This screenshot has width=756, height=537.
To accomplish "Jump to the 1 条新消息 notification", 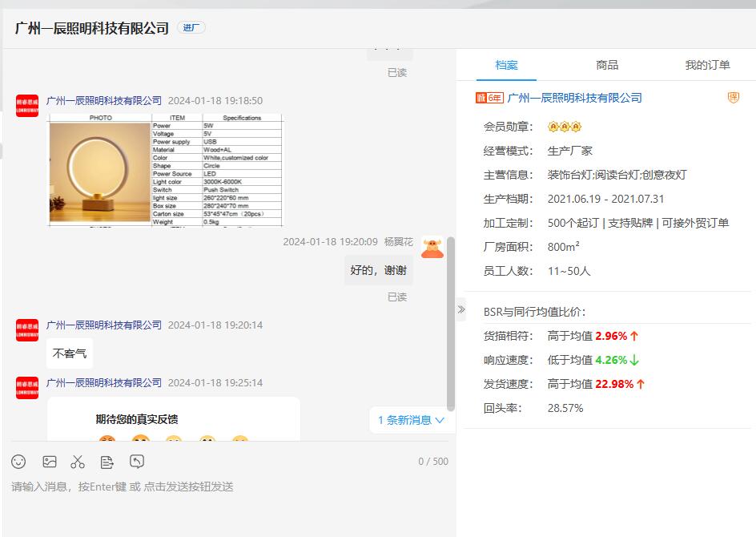I will (411, 420).
